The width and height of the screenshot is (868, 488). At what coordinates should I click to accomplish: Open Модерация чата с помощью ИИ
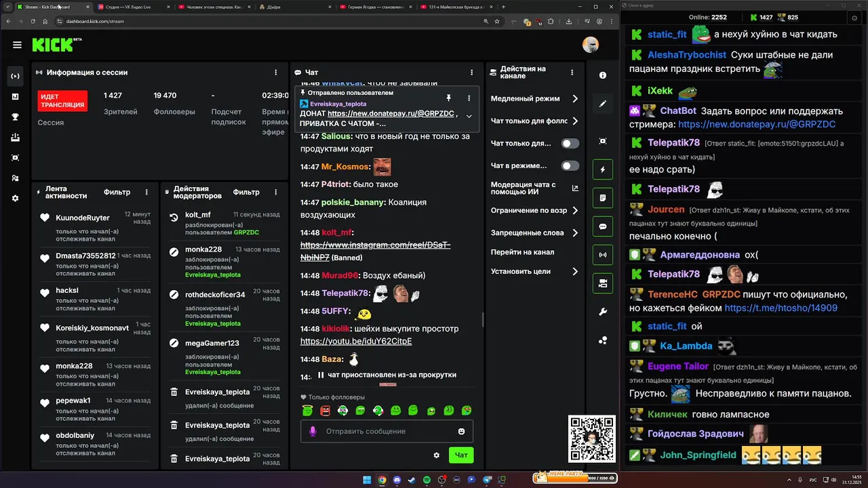click(x=534, y=188)
